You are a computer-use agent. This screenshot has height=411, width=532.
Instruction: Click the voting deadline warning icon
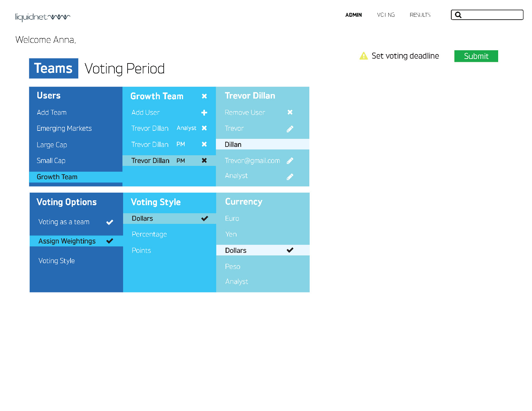pos(363,56)
